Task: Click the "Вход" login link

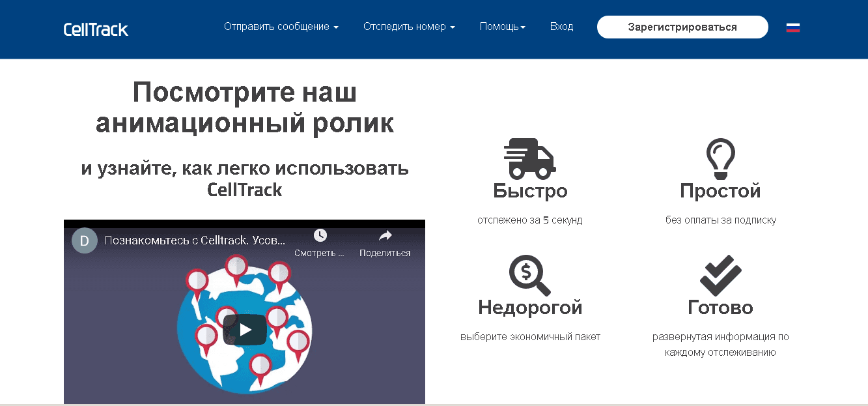Action: coord(561,27)
